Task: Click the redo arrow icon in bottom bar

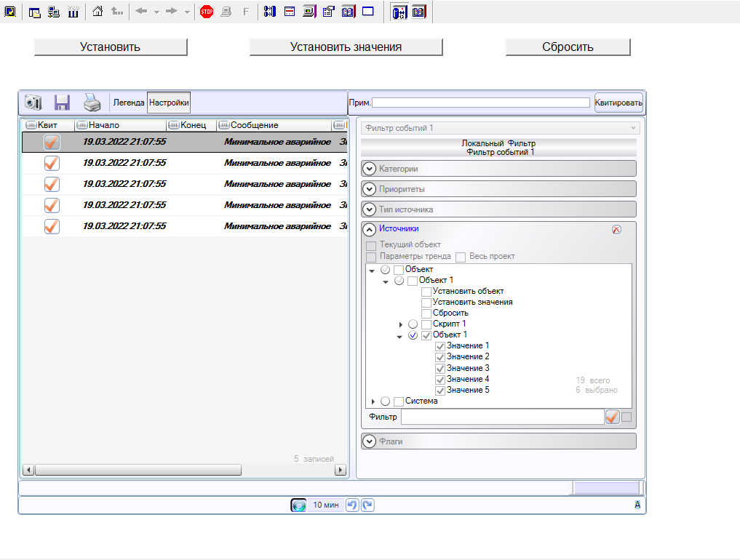Action: point(367,505)
